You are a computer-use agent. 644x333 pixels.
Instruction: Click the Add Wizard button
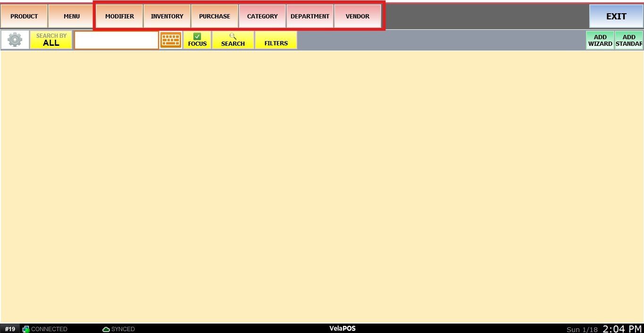pos(600,40)
